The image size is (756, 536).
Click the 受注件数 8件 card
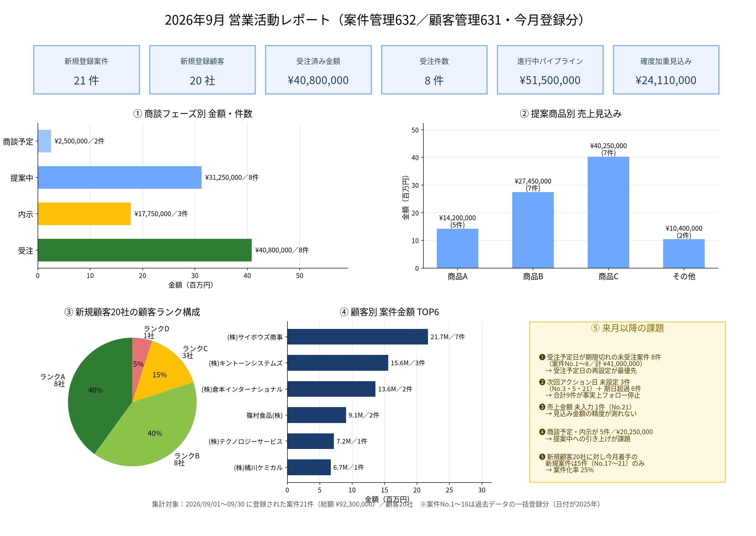[434, 70]
